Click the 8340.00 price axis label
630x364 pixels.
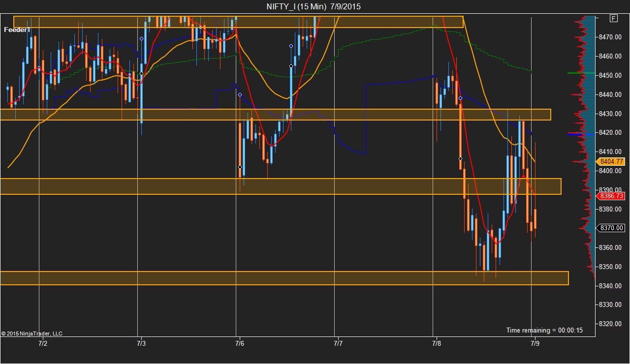pyautogui.click(x=610, y=286)
